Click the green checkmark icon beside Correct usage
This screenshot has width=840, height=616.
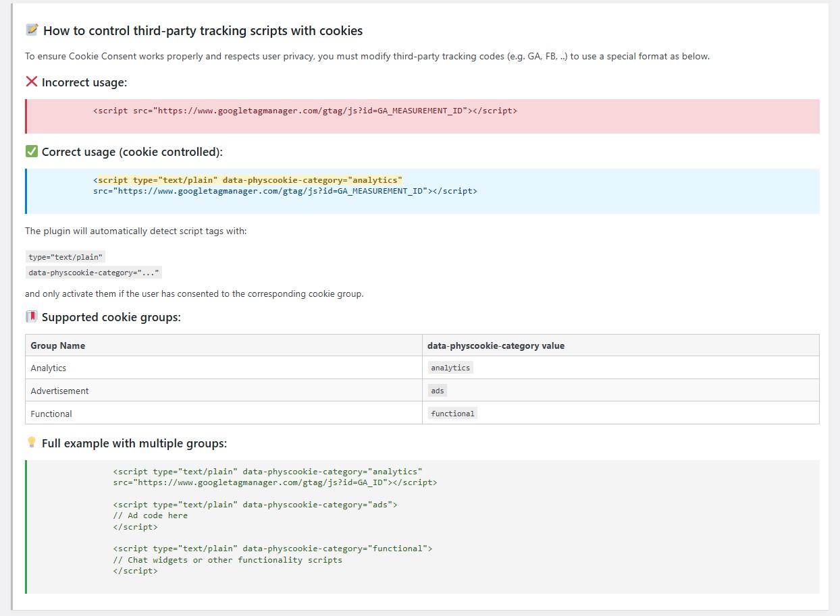click(32, 151)
